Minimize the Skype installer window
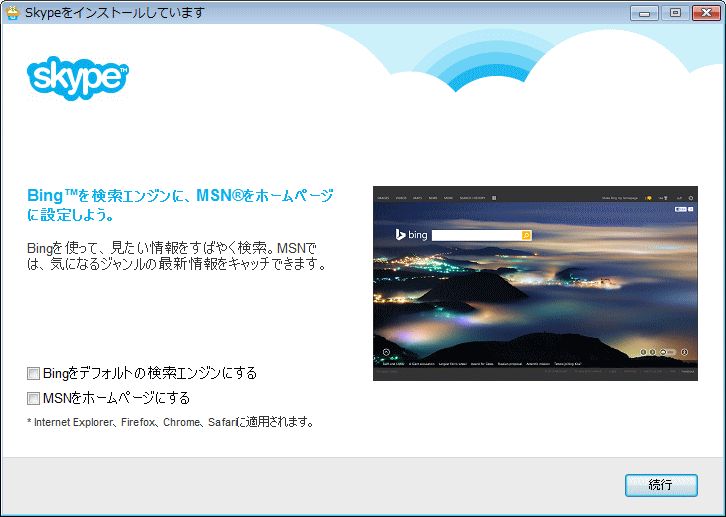 644,13
